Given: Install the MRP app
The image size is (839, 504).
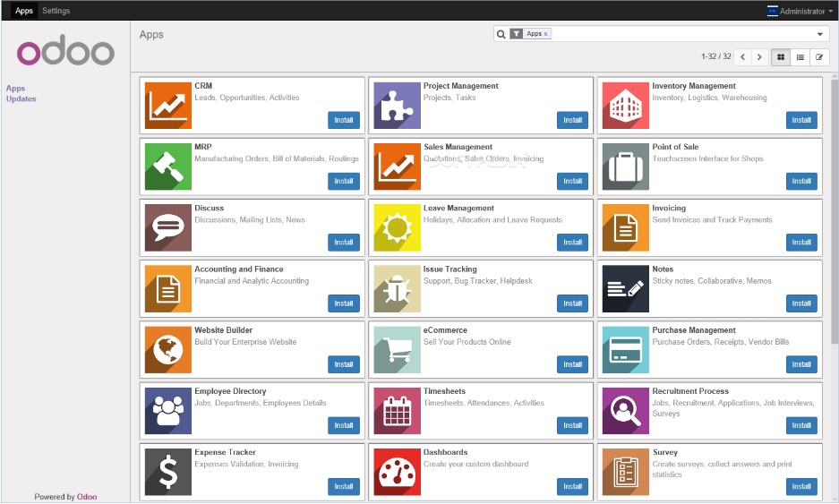Looking at the screenshot, I should (x=344, y=182).
